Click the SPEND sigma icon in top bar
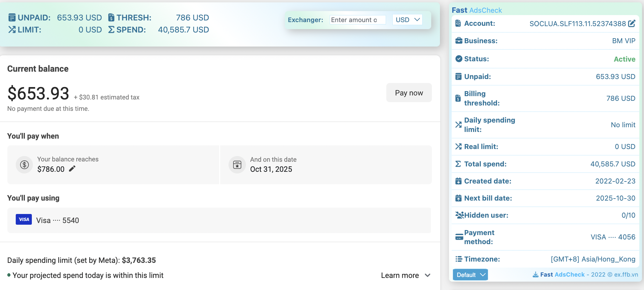Screen dimensions: 644x290 [111, 29]
